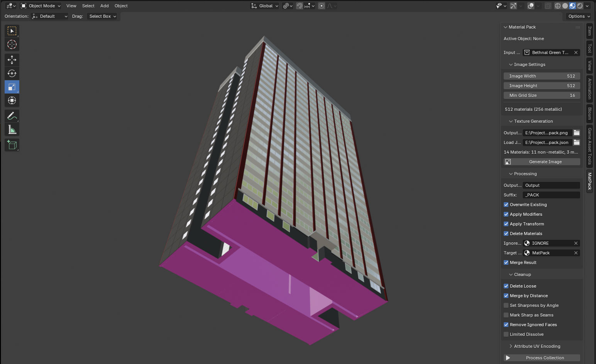
Task: Switch to the Game Asset Tools tab
Action: [x=589, y=146]
